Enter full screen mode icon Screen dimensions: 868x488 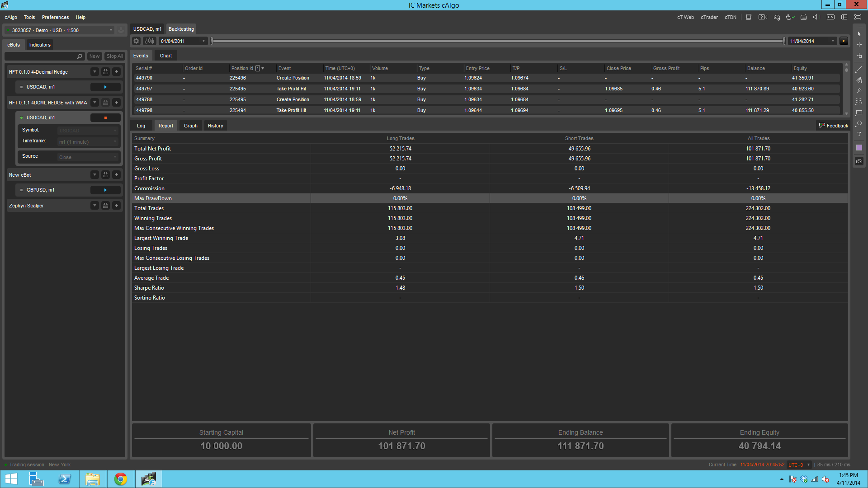click(858, 17)
